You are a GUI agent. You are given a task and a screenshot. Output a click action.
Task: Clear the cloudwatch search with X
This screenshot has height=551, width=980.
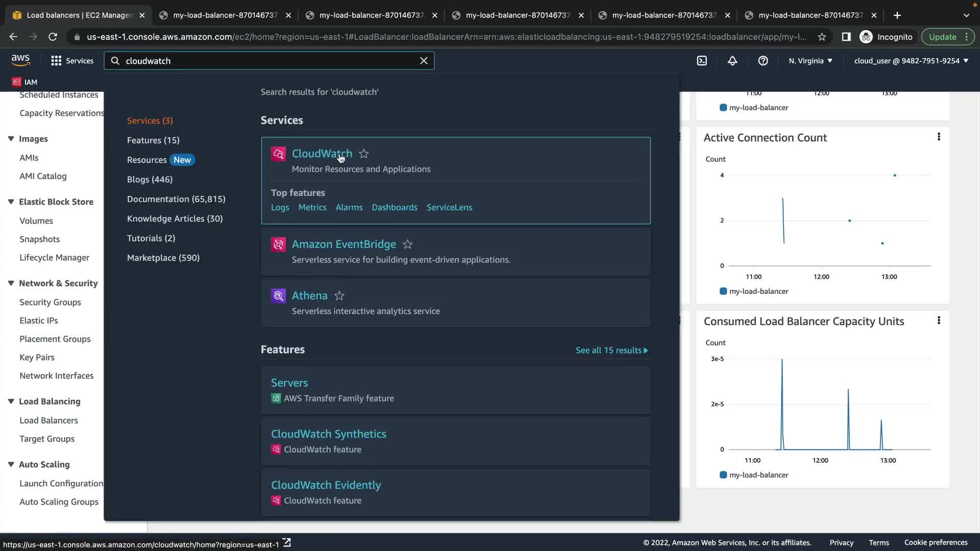click(423, 61)
